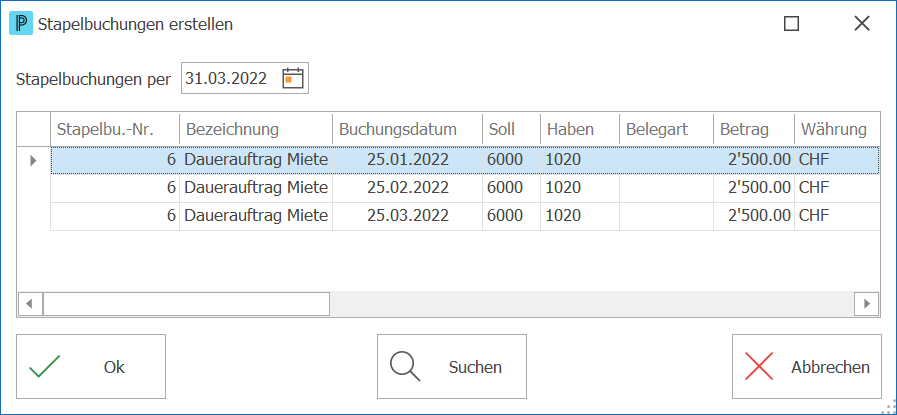This screenshot has height=415, width=897.
Task: Click Dauerauftrag Miete in the 25.02.2022 row
Action: 256,188
